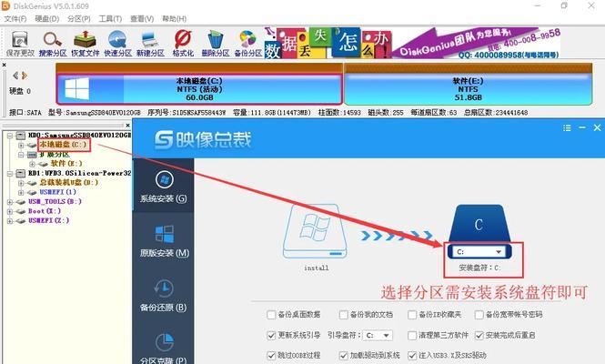The height and width of the screenshot is (364, 605).
Task: Select USBEFI(Z:) in the tree
Action: (x=48, y=221)
